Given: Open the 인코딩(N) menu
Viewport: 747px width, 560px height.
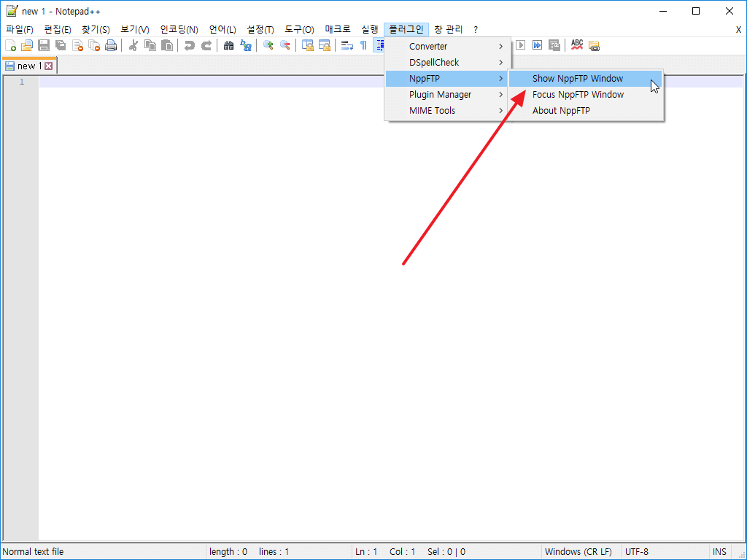Looking at the screenshot, I should [179, 29].
